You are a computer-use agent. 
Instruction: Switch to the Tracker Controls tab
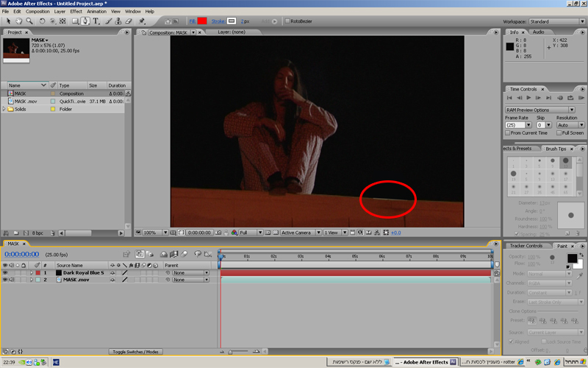point(526,245)
